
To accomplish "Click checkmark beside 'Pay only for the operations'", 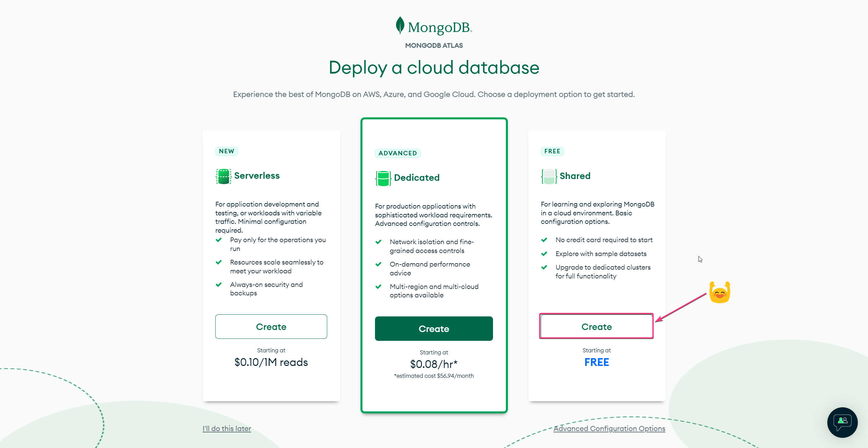I will click(x=219, y=240).
